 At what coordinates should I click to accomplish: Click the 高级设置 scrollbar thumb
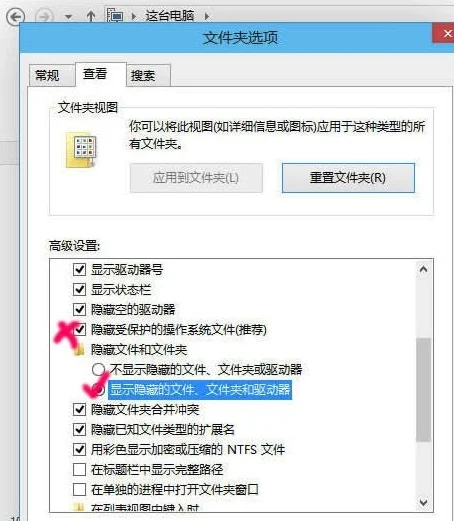(423, 390)
